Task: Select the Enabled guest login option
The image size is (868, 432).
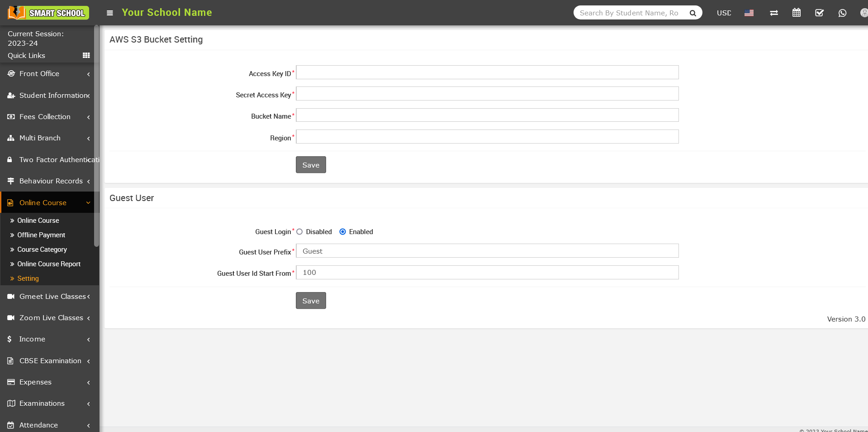Action: (x=342, y=232)
